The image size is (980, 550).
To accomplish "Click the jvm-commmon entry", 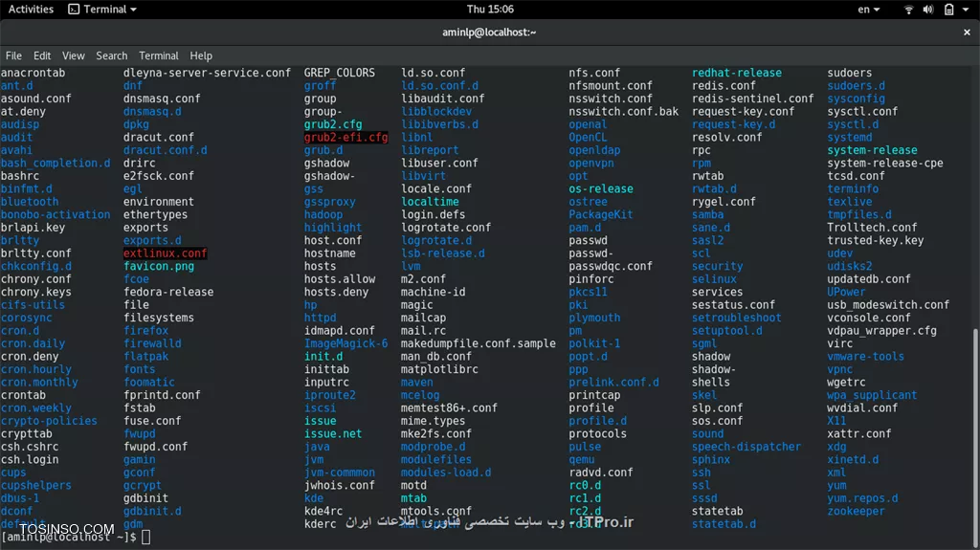I will [x=340, y=473].
